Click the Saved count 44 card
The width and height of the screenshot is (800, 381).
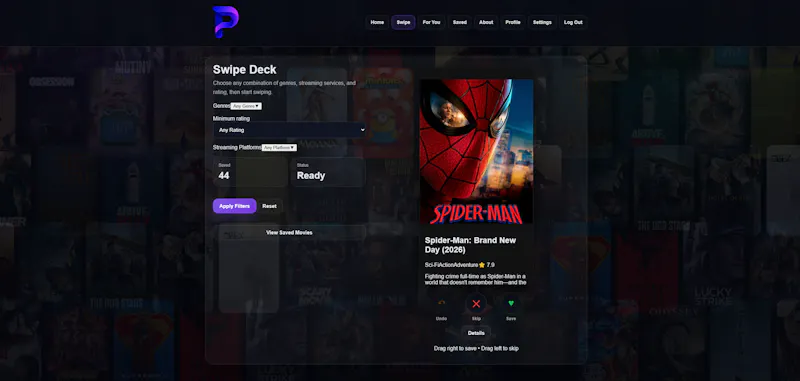[250, 172]
